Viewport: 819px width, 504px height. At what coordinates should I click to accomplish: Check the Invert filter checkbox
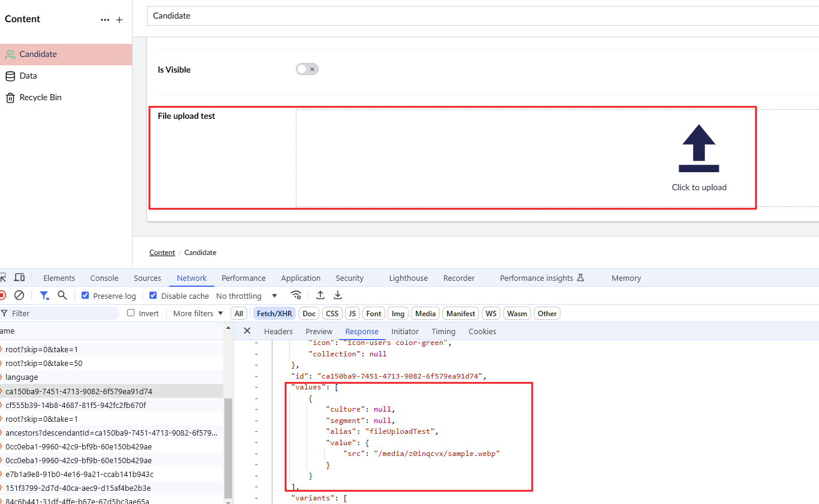131,313
